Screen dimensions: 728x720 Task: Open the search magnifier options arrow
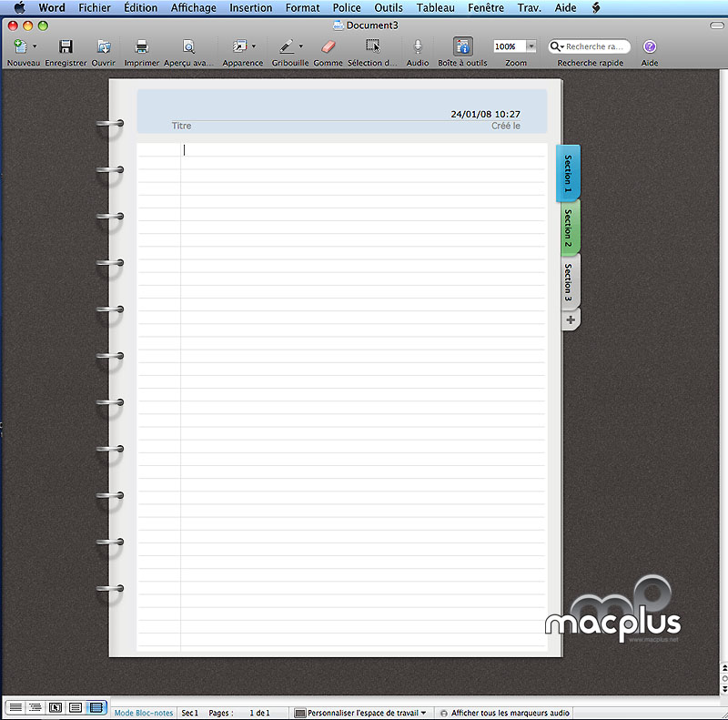click(556, 46)
